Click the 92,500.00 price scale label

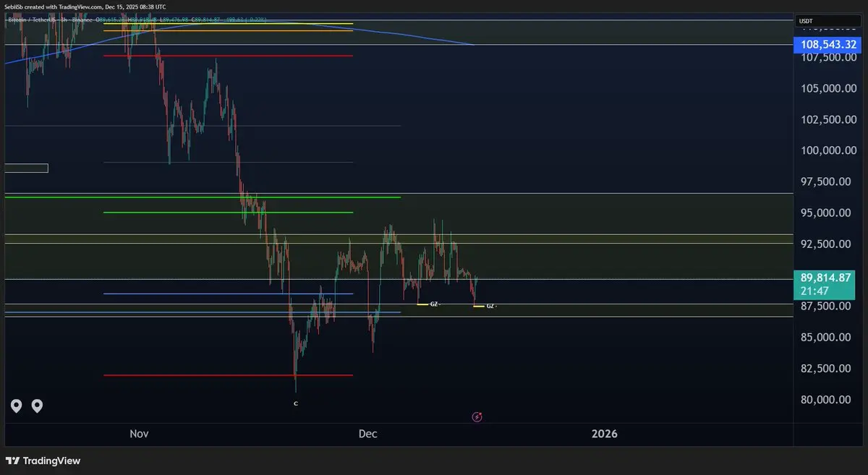825,244
